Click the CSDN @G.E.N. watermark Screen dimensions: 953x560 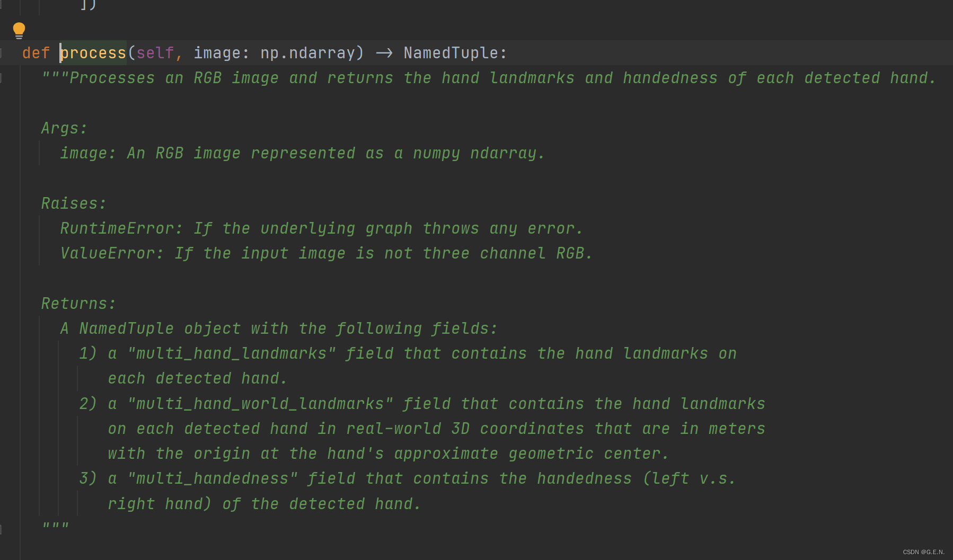tap(924, 552)
